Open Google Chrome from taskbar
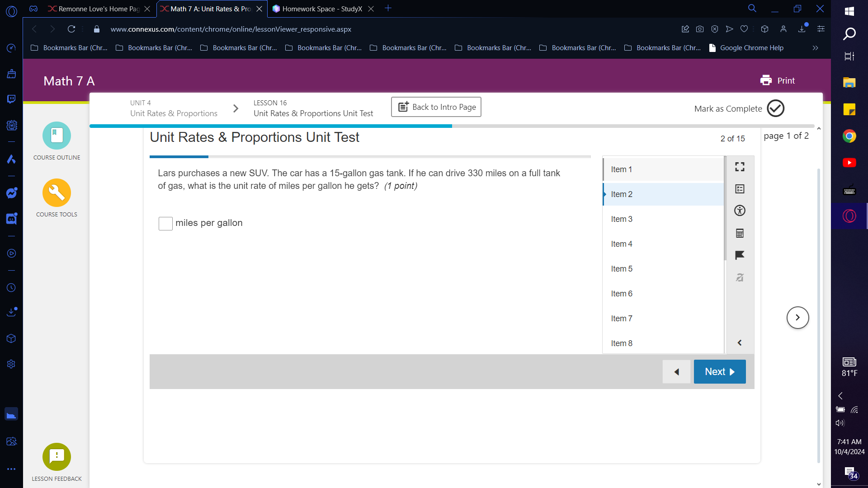Viewport: 868px width, 488px height. pos(849,136)
